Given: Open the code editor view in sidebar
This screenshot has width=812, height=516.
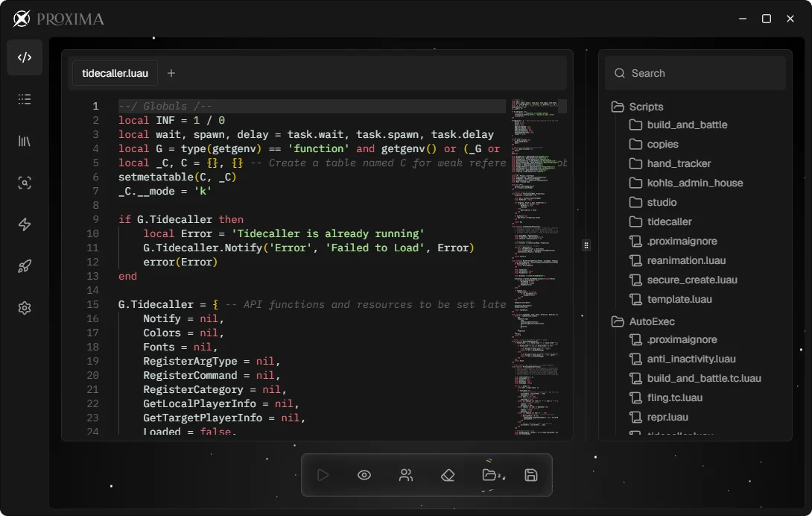Looking at the screenshot, I should coord(25,57).
